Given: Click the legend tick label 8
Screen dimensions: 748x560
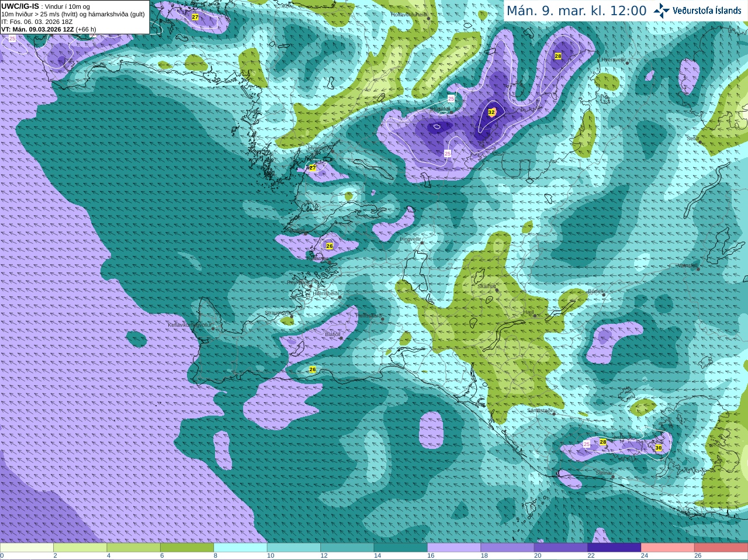Looking at the screenshot, I should pos(216,556).
